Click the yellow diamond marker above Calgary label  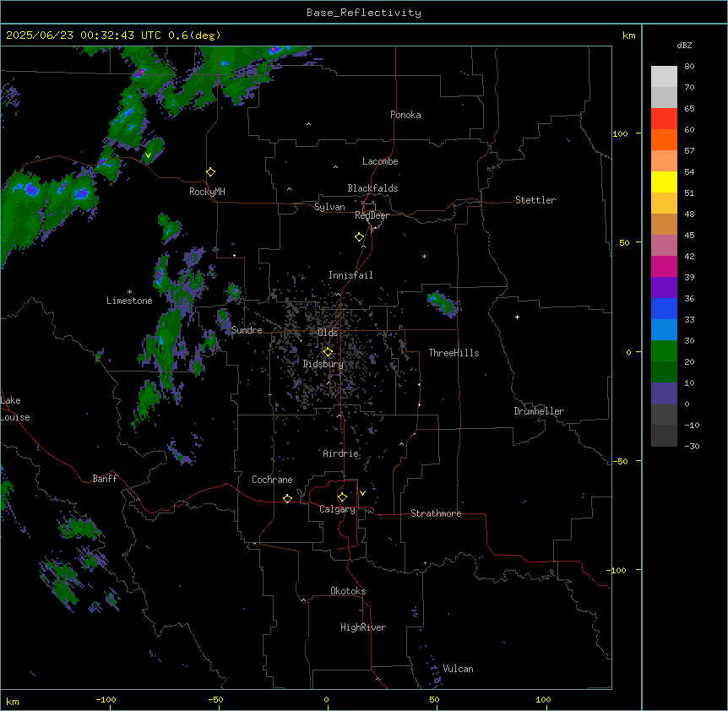pyautogui.click(x=342, y=497)
